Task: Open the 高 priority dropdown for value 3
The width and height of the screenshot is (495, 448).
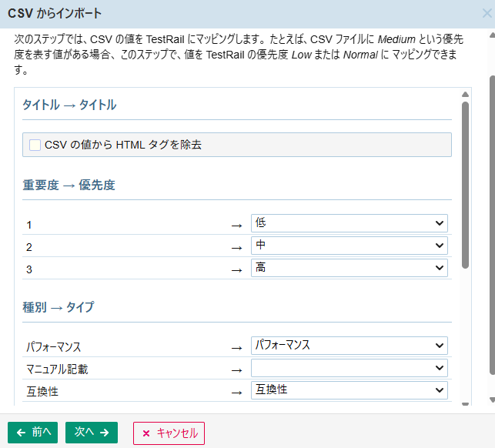Action: point(350,268)
